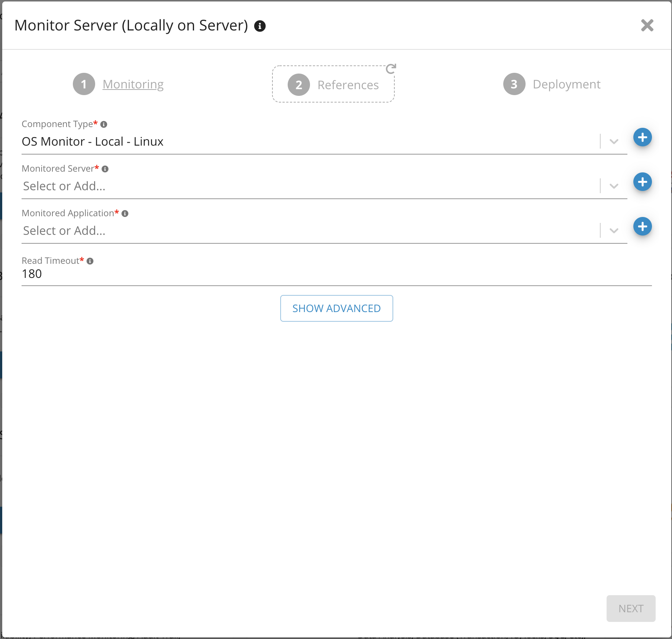Screen dimensions: 672x639
Task: Click the info icon beside the dialog title
Action: tap(260, 26)
